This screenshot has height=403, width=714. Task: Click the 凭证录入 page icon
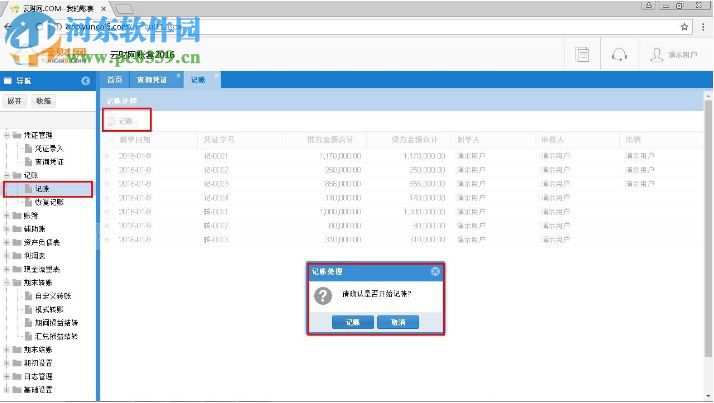click(x=28, y=148)
